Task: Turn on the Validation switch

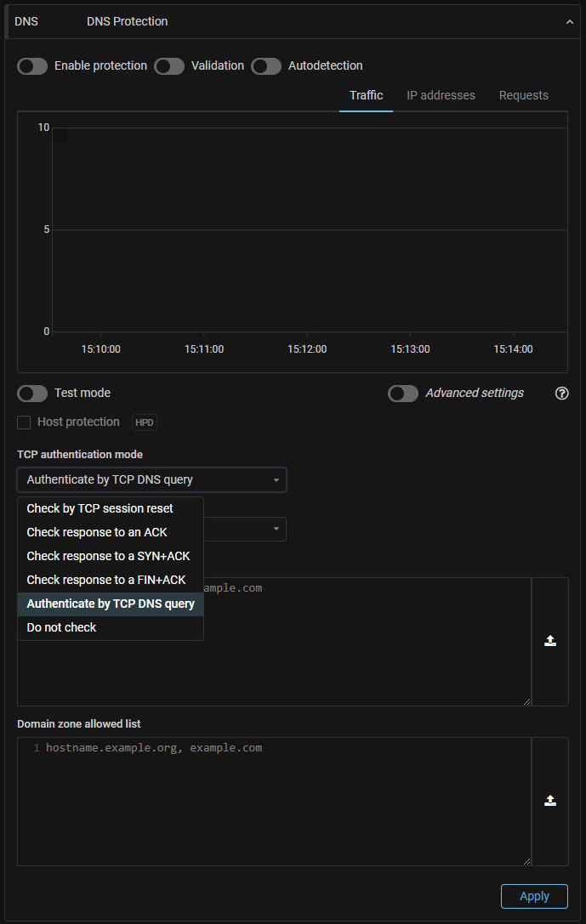Action: [169, 66]
